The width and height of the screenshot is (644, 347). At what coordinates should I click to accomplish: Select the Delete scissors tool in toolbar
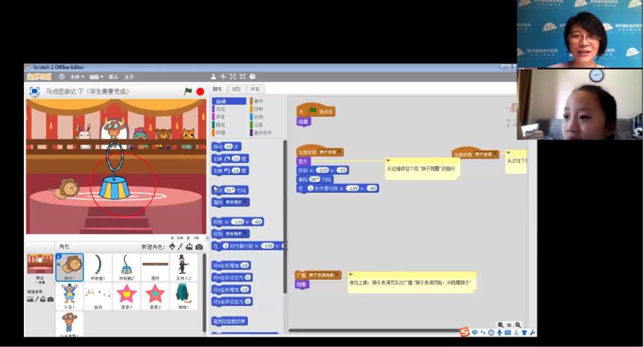tap(223, 77)
